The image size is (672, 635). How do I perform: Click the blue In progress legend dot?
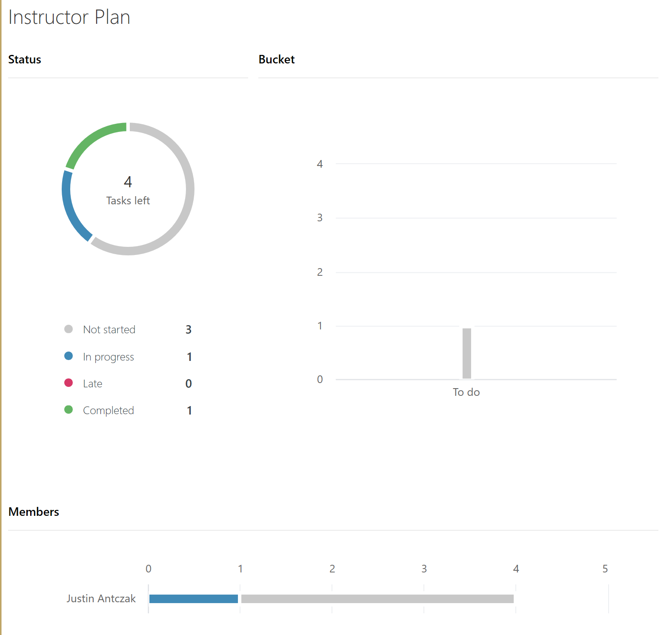click(69, 356)
